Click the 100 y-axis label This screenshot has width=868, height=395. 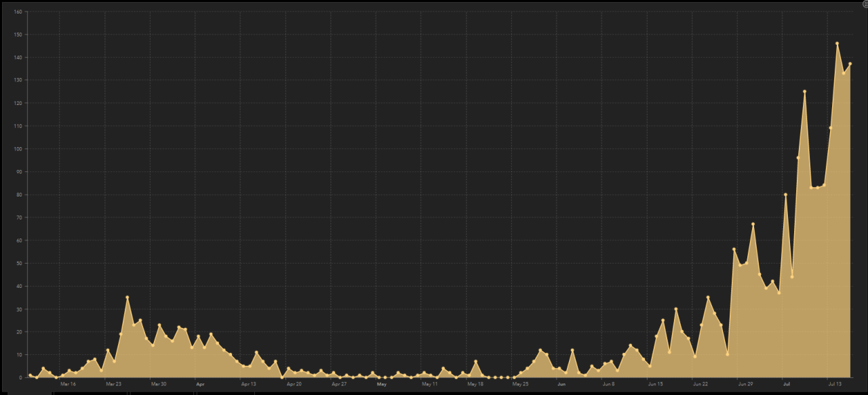pyautogui.click(x=18, y=148)
